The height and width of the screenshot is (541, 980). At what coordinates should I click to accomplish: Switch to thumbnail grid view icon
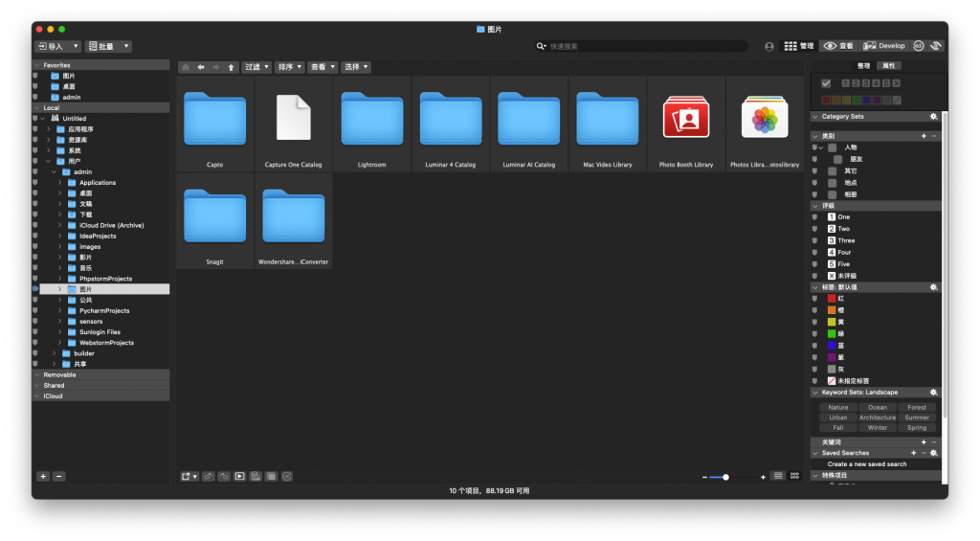[794, 476]
